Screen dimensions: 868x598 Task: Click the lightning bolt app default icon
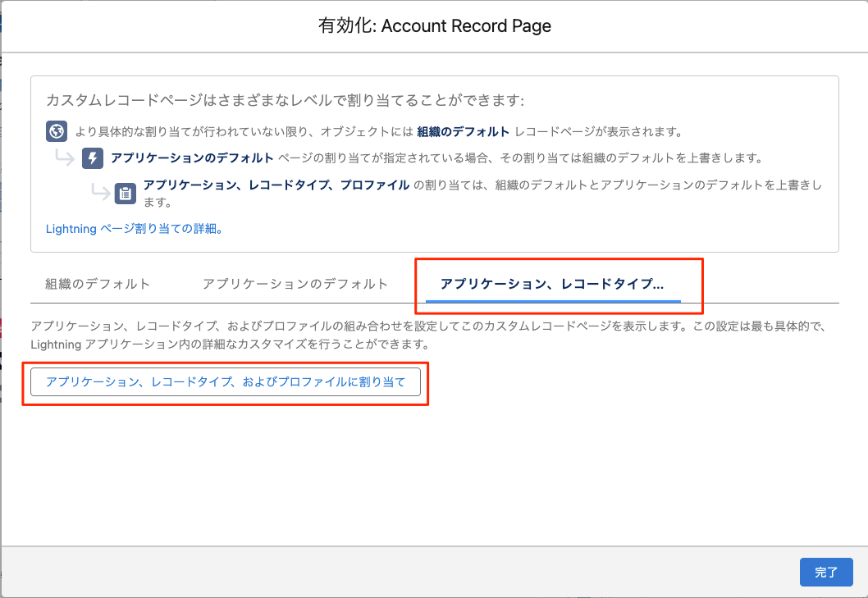click(x=93, y=158)
